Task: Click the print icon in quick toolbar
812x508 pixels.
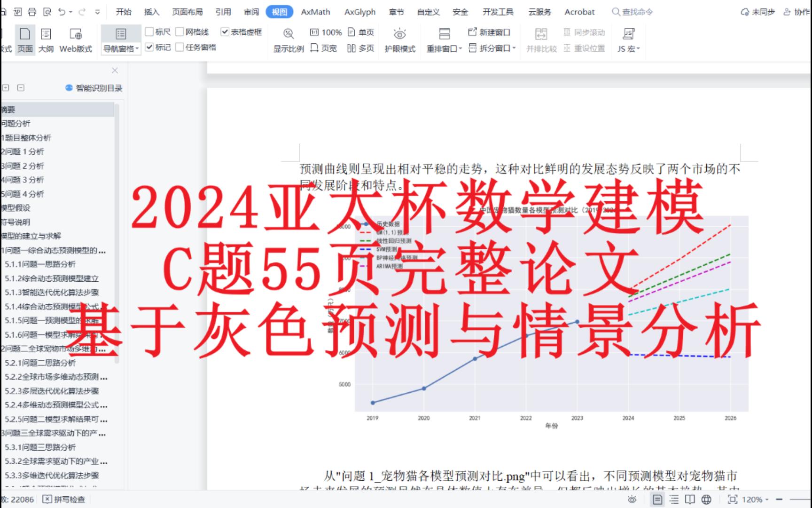Action: click(32, 12)
